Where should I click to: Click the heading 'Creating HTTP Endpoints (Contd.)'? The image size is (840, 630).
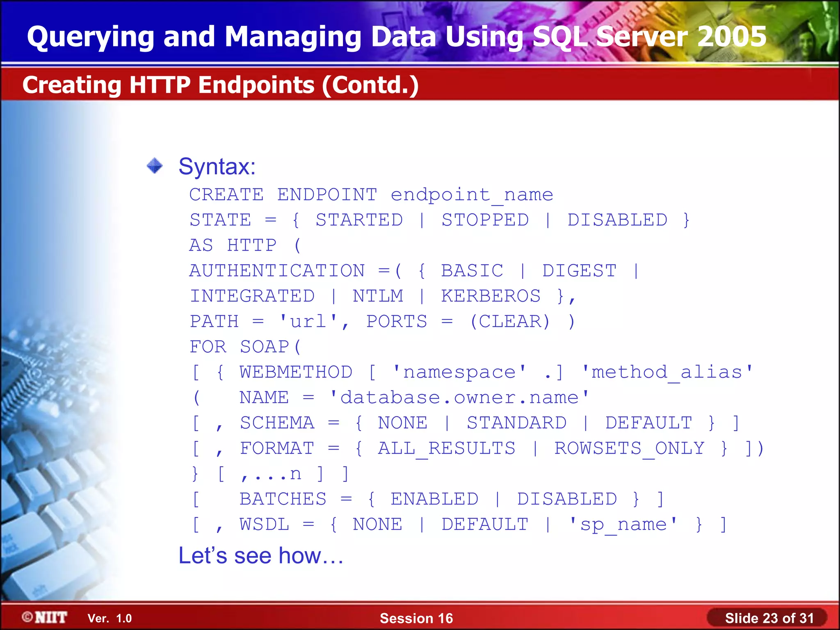[221, 85]
